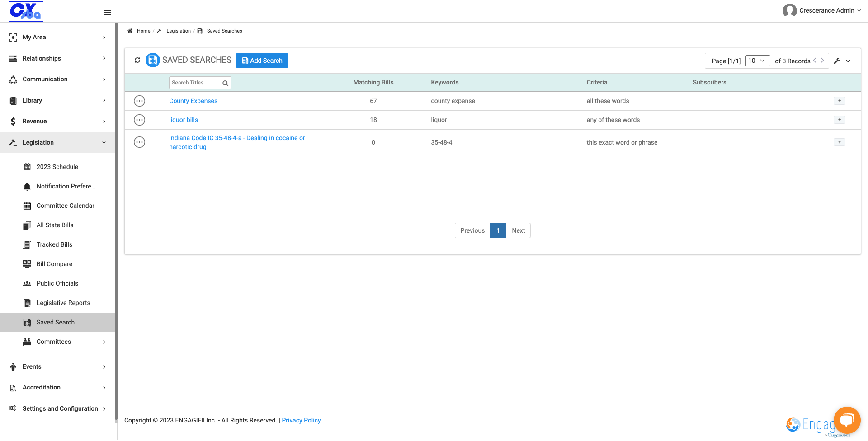Add subscriber to liquor bills search
868x441 pixels.
coord(840,120)
